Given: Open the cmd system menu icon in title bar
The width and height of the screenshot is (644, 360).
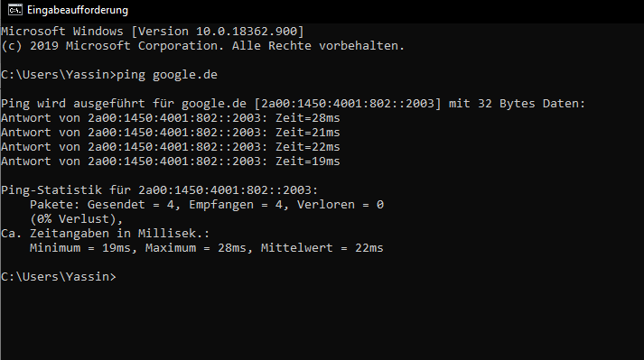Looking at the screenshot, I should pos(14,10).
